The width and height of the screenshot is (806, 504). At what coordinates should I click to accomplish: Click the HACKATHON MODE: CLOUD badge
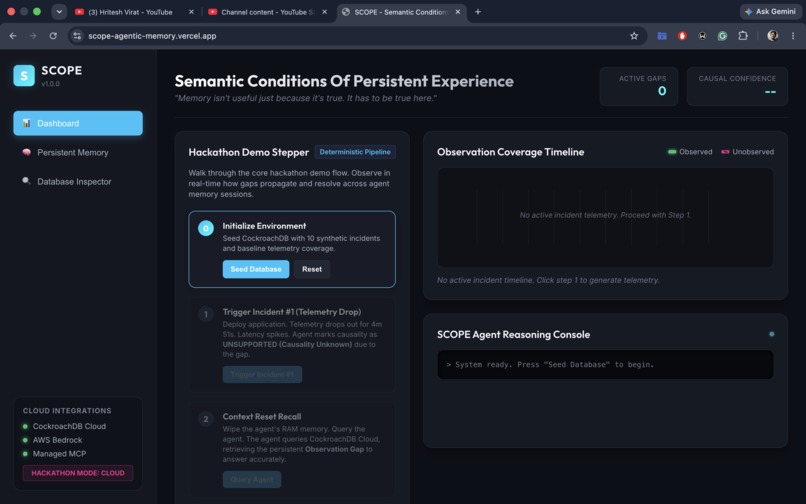click(78, 473)
